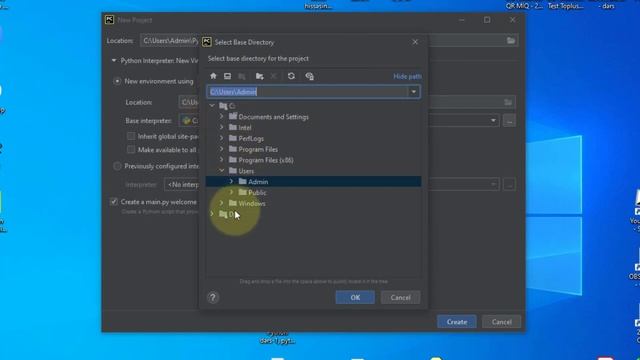This screenshot has width=640, height=360.
Task: Expand the Intel folder
Action: [222, 127]
